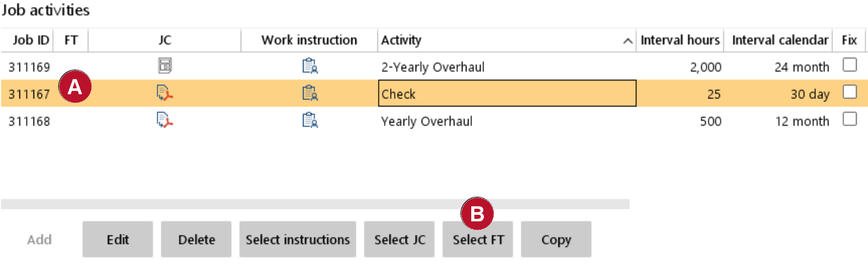Image resolution: width=868 pixels, height=267 pixels.
Task: Click the disabled Add button
Action: [x=40, y=240]
